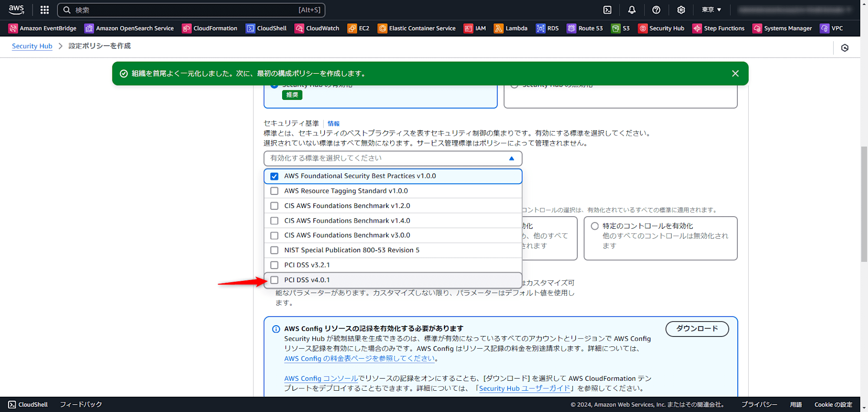This screenshot has height=412, width=868.
Task: Click the EC2 shortcut icon
Action: click(x=352, y=28)
